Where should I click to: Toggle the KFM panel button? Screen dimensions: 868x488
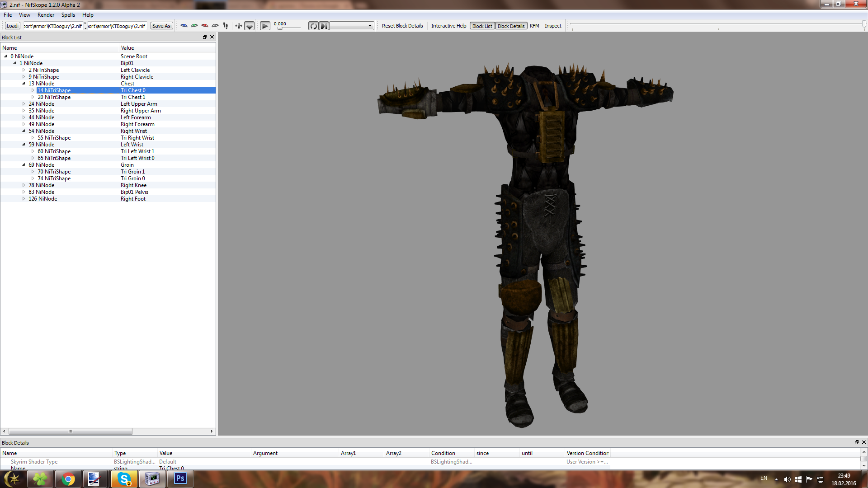pos(534,26)
